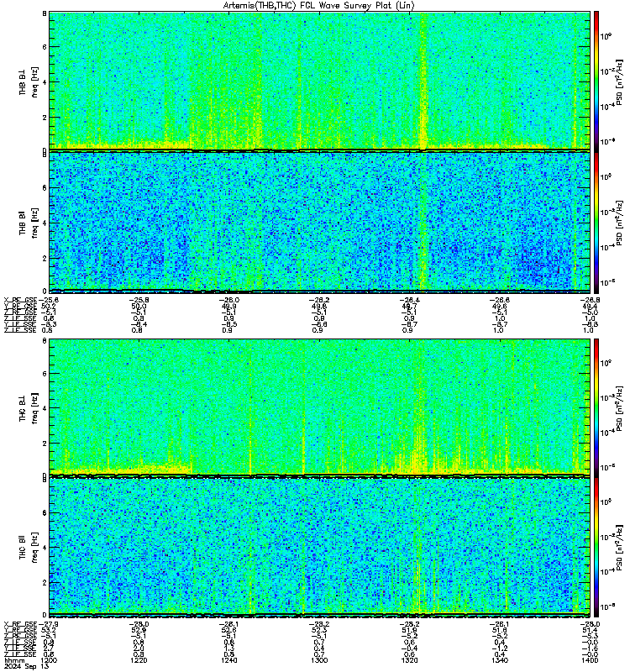Image resolution: width=630 pixels, height=672 pixels.
Task: Click the PSD [nT²/Hz] label of THC B∥ color bar
Action: (x=619, y=548)
